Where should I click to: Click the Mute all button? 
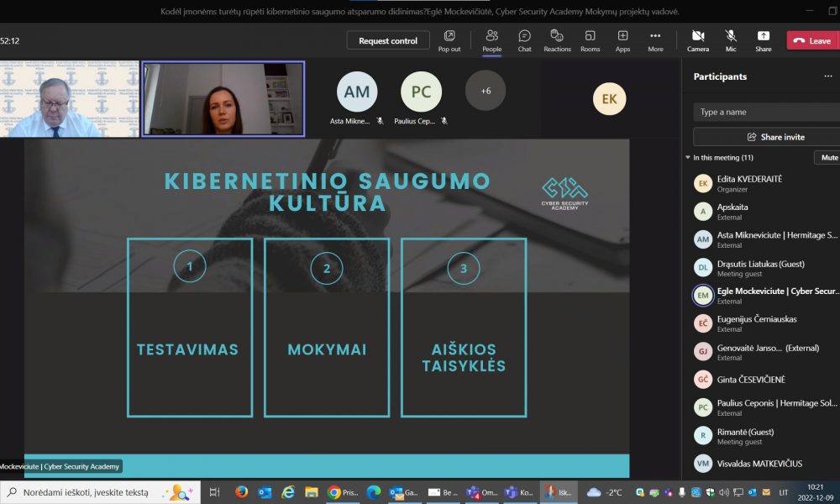click(827, 157)
